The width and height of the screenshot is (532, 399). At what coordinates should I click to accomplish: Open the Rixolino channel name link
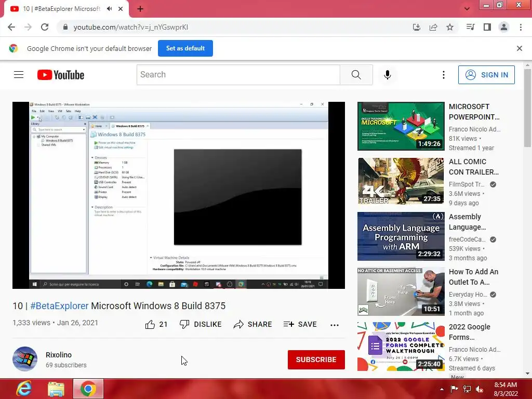[59, 355]
